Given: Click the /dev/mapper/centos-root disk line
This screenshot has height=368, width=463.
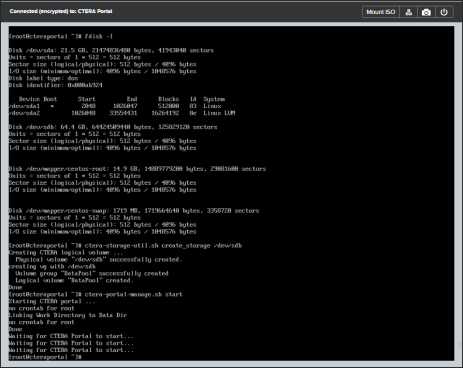Looking at the screenshot, I should click(x=137, y=169).
